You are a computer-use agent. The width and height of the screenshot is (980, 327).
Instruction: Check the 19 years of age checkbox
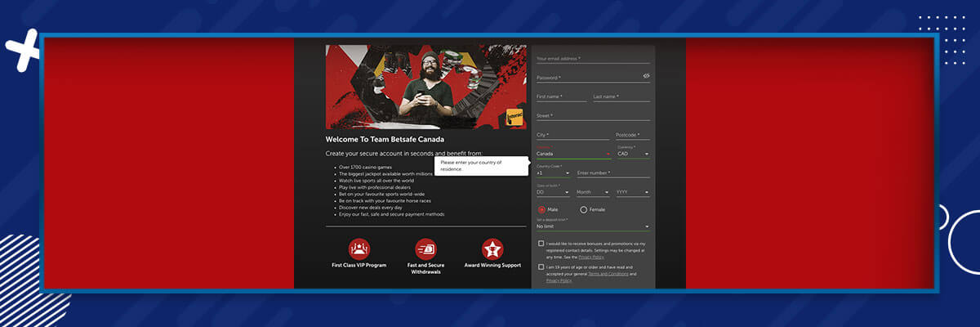point(541,267)
